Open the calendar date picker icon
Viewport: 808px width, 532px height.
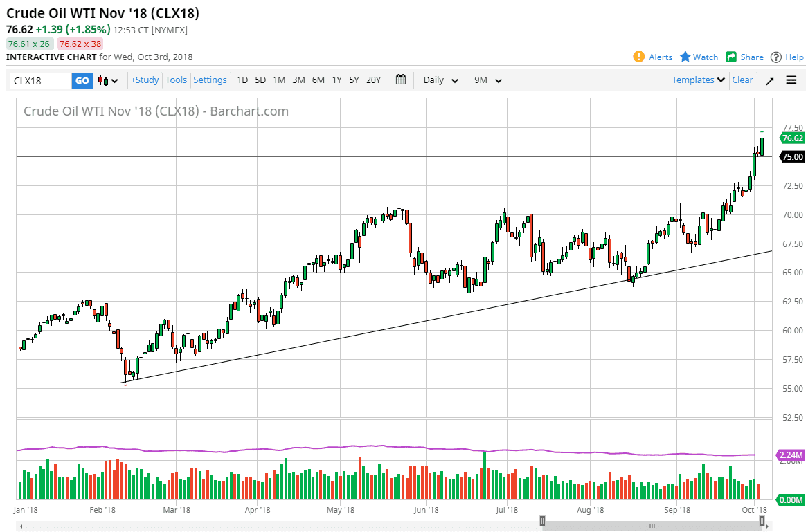pyautogui.click(x=400, y=80)
